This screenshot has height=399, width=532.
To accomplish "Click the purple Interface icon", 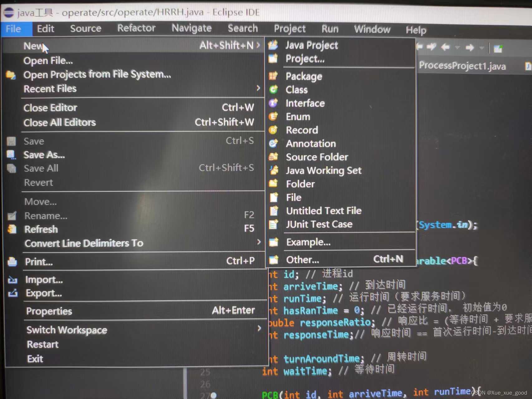I will pyautogui.click(x=273, y=103).
